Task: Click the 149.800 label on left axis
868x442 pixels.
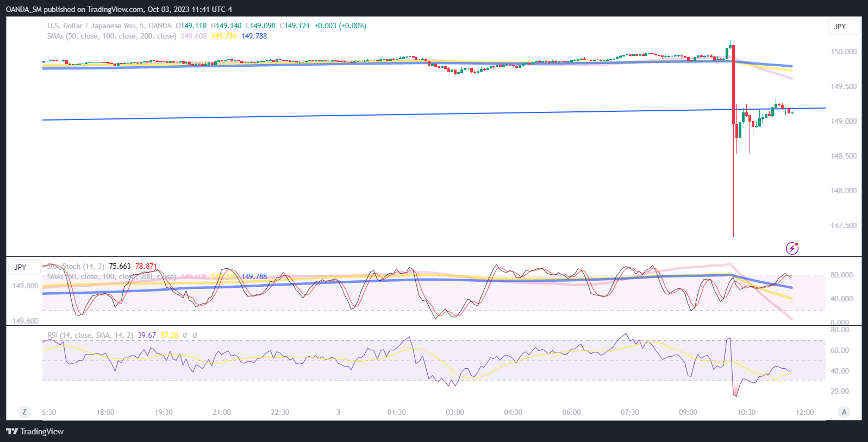Action: (x=26, y=286)
